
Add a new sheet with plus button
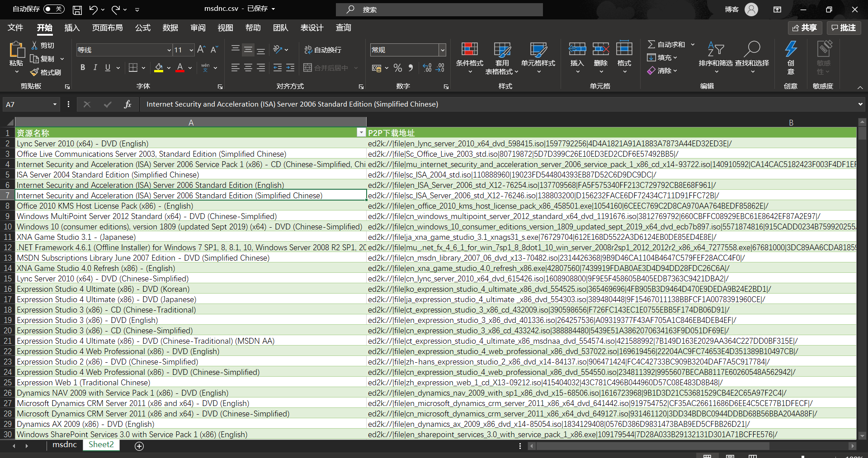(139, 446)
